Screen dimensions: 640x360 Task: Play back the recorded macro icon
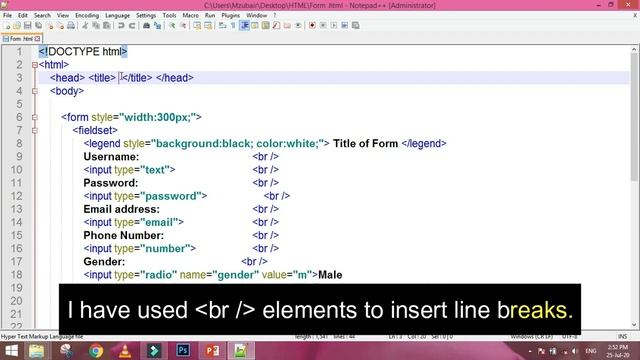click(x=334, y=25)
